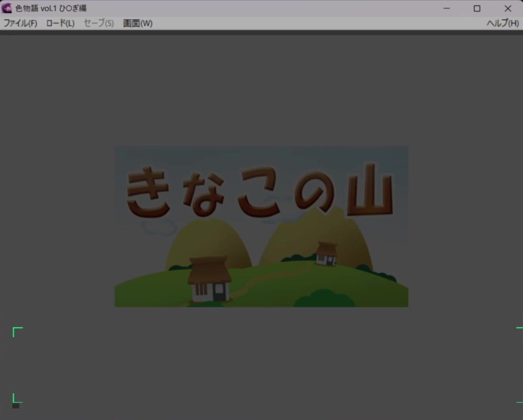Click the top-left green corner bracket

[17, 331]
